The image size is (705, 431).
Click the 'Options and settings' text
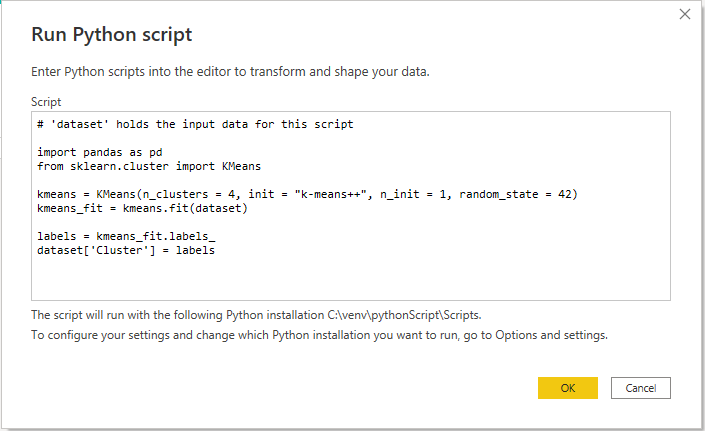(551, 335)
